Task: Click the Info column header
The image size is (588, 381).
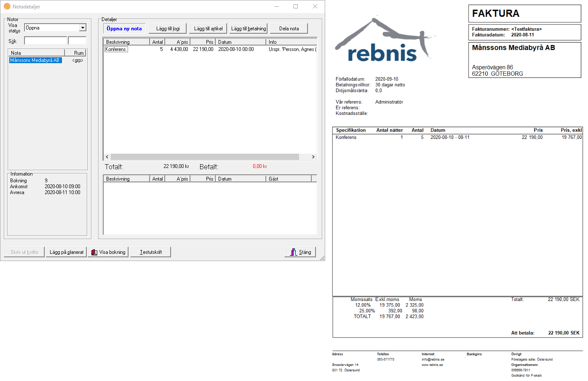Action: (291, 42)
